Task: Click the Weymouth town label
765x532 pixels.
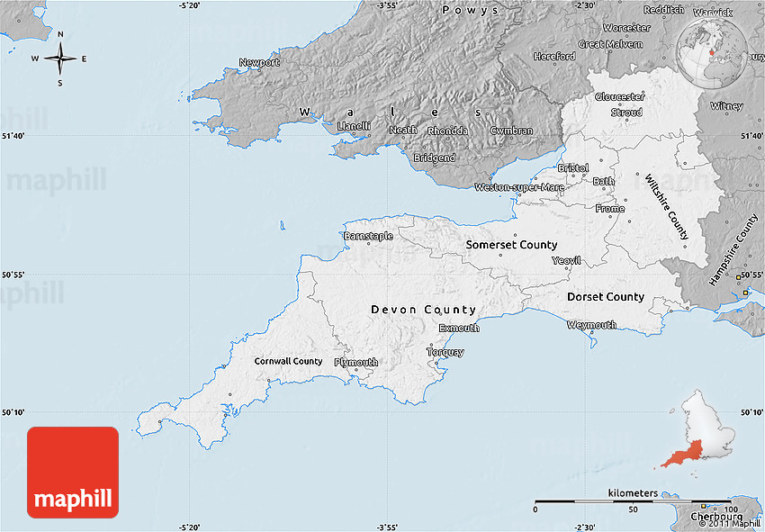Action: 591,325
